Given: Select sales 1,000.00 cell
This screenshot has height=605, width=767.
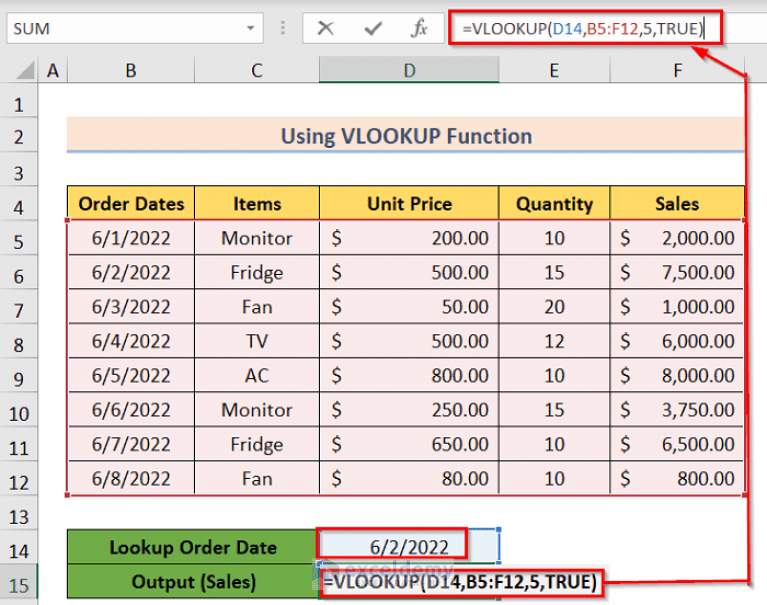Looking at the screenshot, I should pyautogui.click(x=677, y=307).
